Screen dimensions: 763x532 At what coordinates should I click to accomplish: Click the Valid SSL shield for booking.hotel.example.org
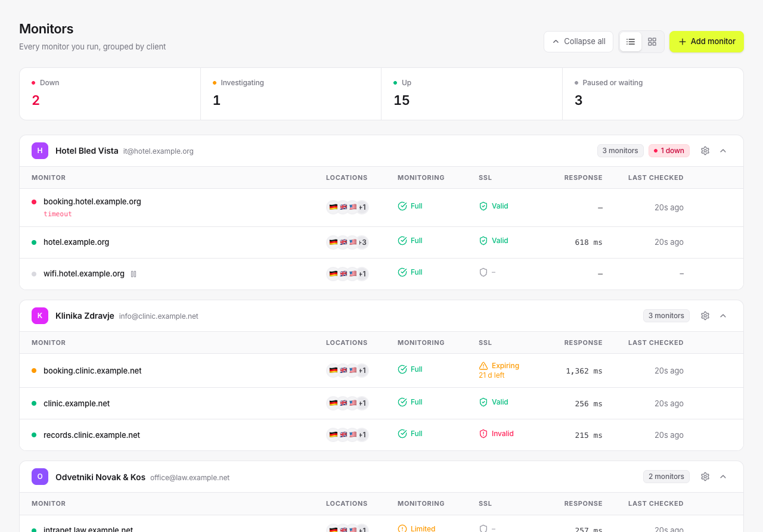click(483, 206)
